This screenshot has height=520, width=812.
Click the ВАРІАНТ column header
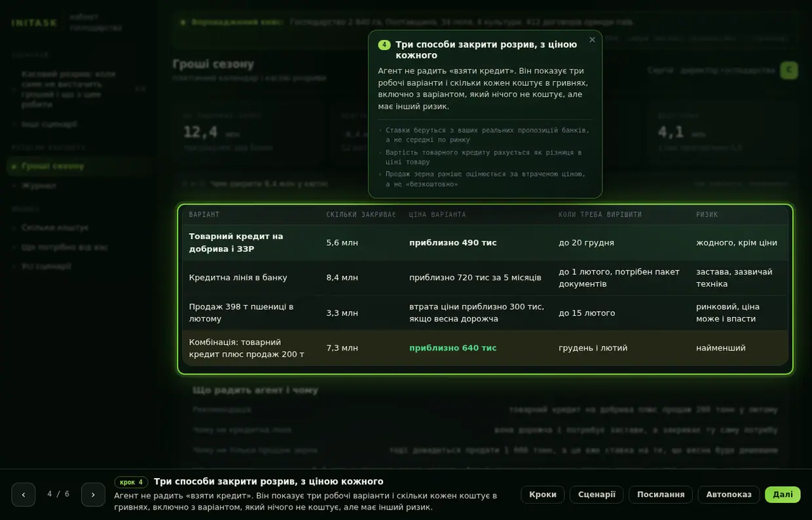pyautogui.click(x=204, y=215)
